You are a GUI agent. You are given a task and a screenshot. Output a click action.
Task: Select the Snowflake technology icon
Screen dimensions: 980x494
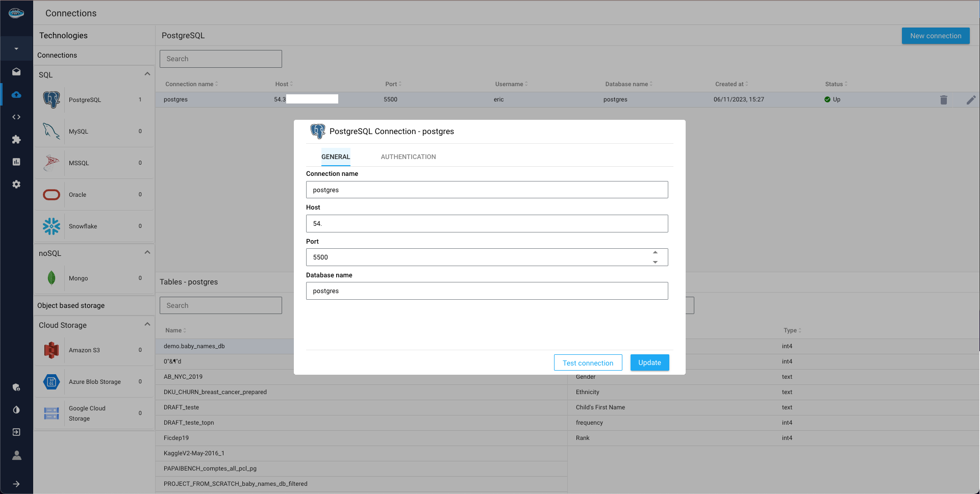[x=52, y=226]
